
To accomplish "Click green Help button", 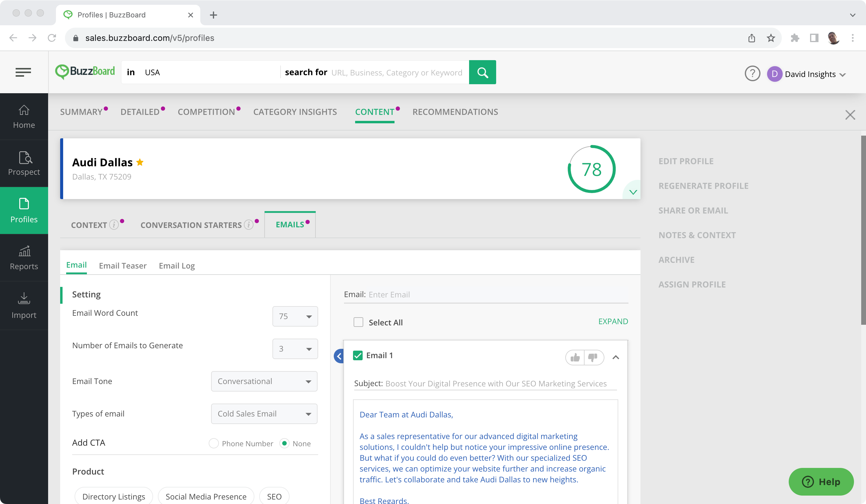I will (821, 481).
